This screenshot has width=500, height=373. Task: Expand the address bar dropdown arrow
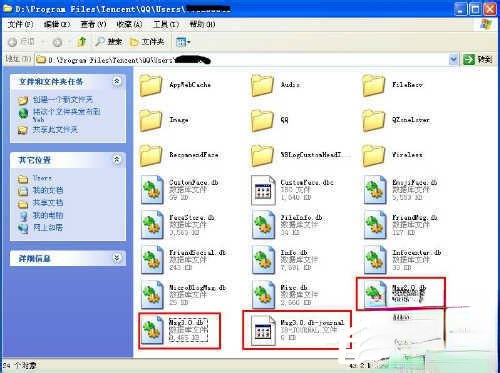click(x=453, y=60)
